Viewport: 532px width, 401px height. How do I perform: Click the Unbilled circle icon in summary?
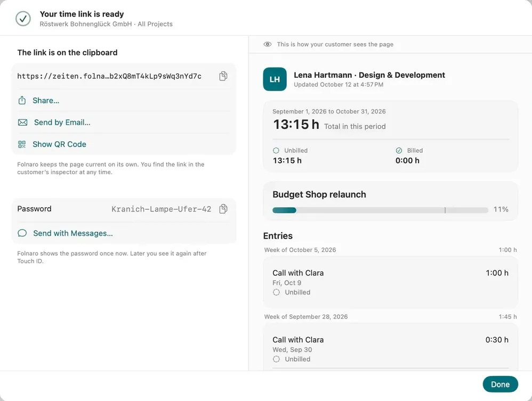[x=276, y=151]
